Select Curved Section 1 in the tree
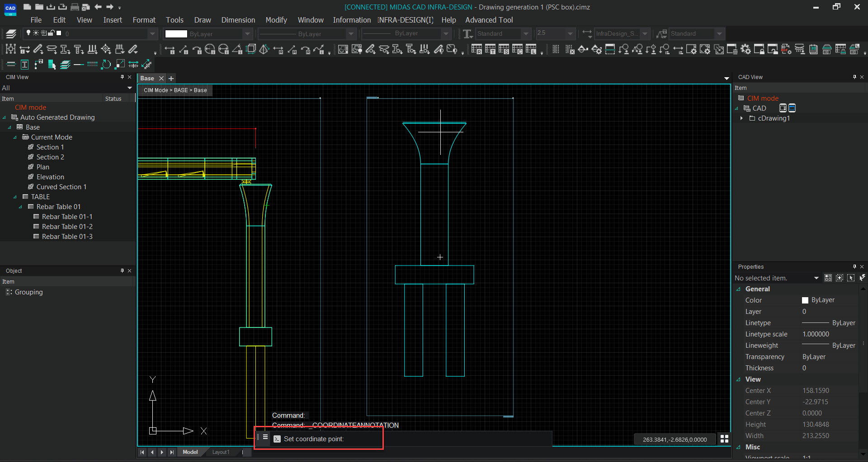Viewport: 868px width, 462px height. [x=61, y=187]
